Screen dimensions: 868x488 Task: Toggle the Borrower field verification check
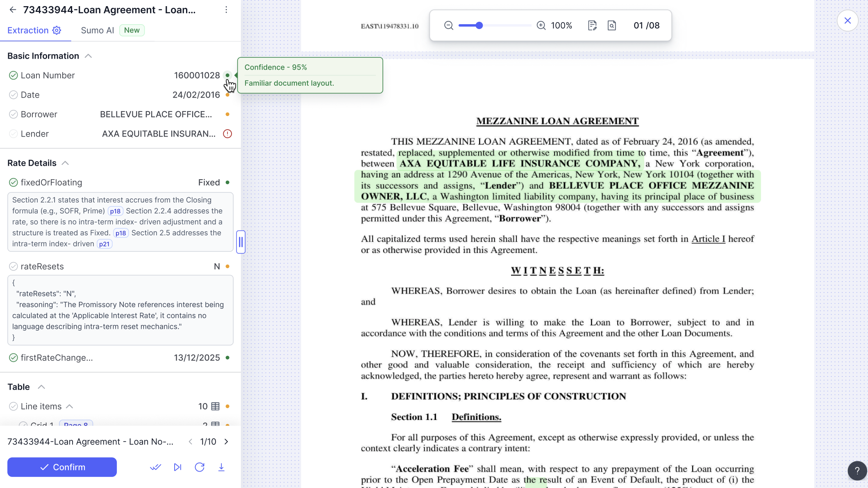(x=13, y=114)
